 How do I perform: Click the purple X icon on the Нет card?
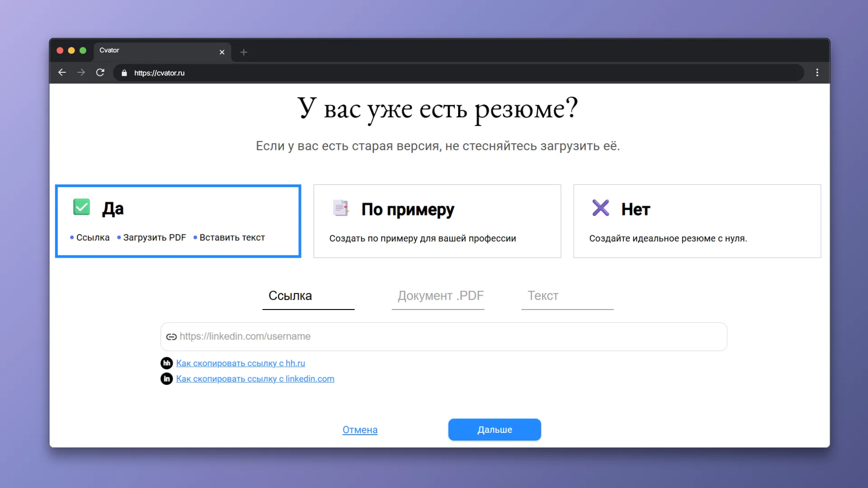coord(600,208)
